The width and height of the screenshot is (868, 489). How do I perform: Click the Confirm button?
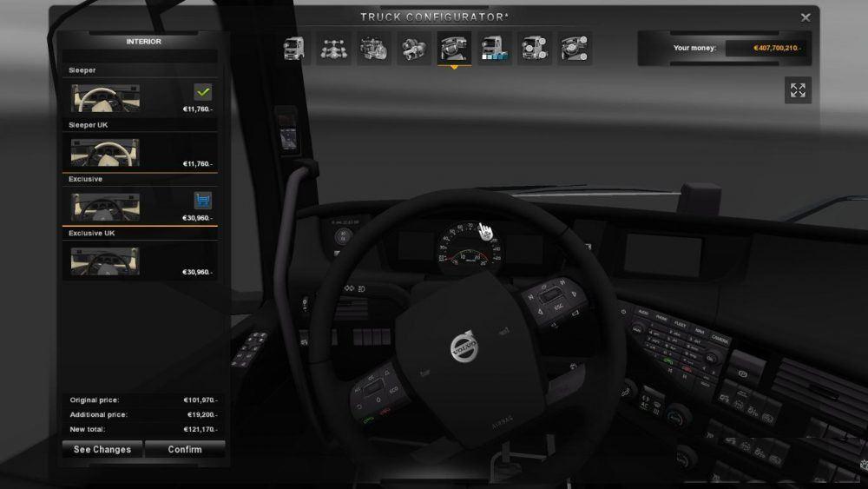tap(185, 449)
